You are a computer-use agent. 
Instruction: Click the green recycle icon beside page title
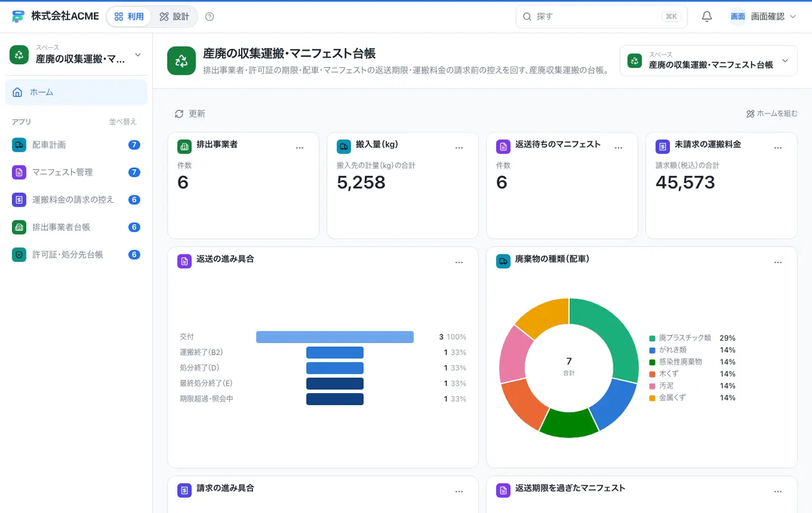(x=181, y=60)
